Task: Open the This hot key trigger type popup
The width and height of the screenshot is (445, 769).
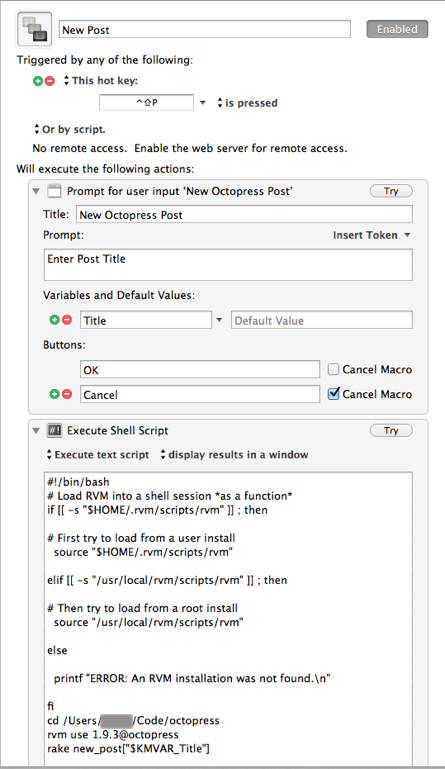Action: pyautogui.click(x=101, y=81)
